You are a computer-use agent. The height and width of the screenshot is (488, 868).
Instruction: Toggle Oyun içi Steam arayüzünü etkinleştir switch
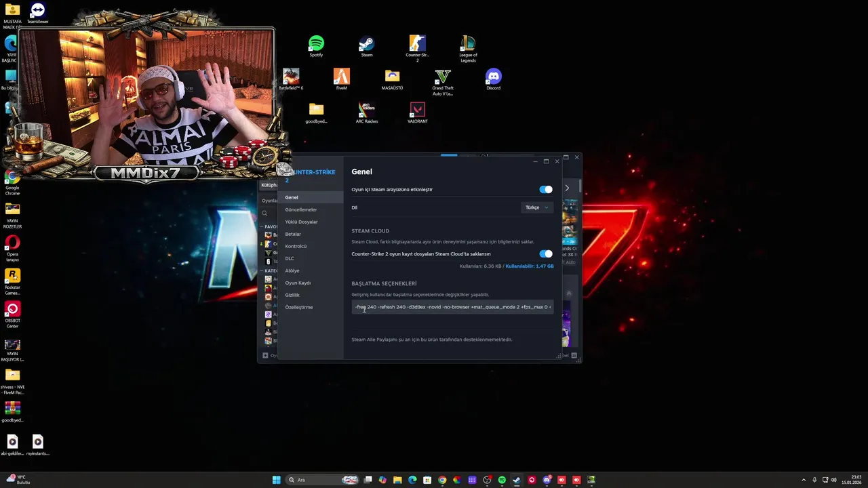click(x=546, y=190)
